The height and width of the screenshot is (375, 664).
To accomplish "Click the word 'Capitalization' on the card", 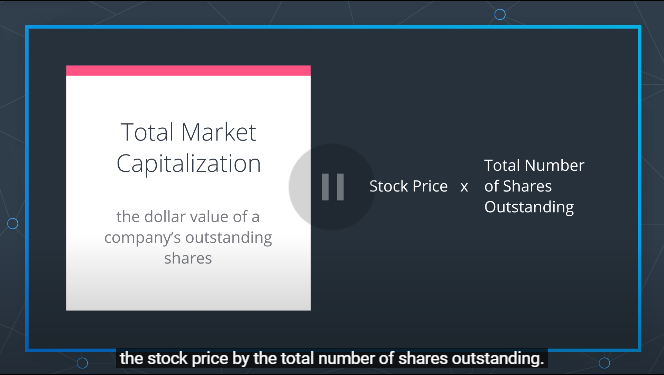I will pyautogui.click(x=189, y=164).
